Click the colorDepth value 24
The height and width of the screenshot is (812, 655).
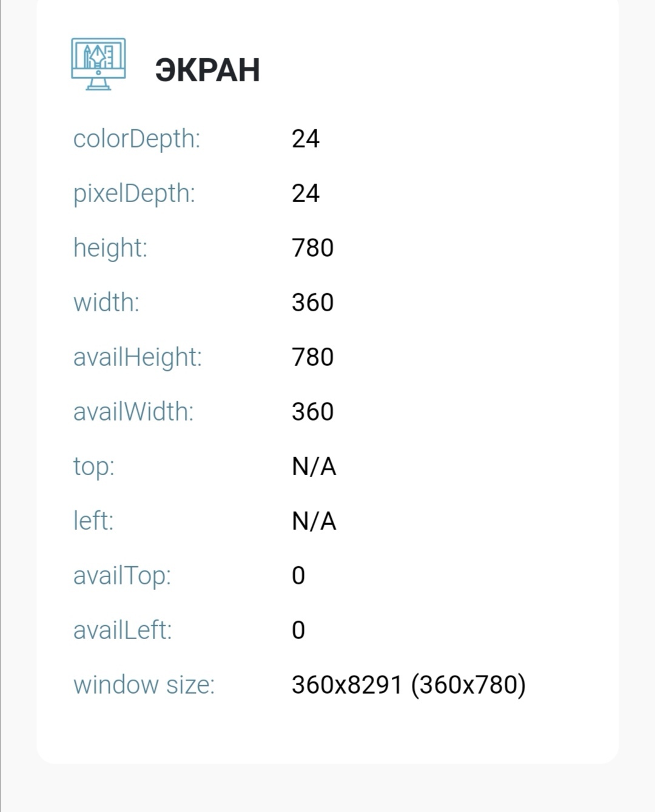click(x=305, y=139)
